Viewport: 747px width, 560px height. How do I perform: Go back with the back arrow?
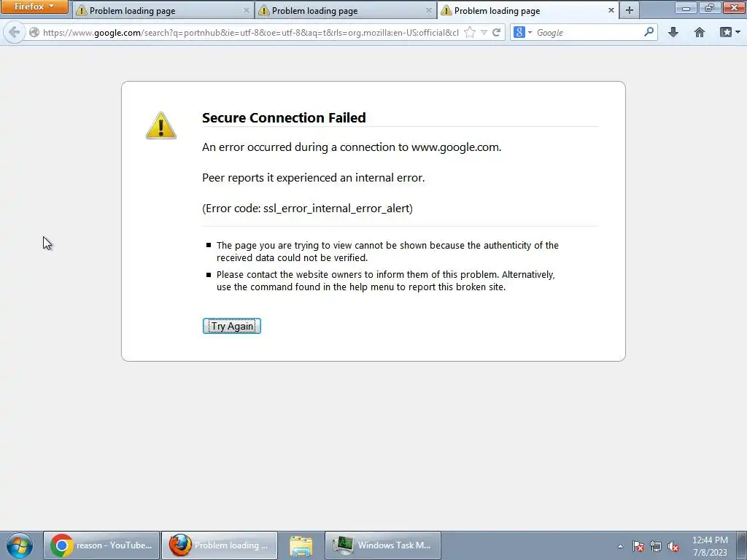tap(15, 32)
